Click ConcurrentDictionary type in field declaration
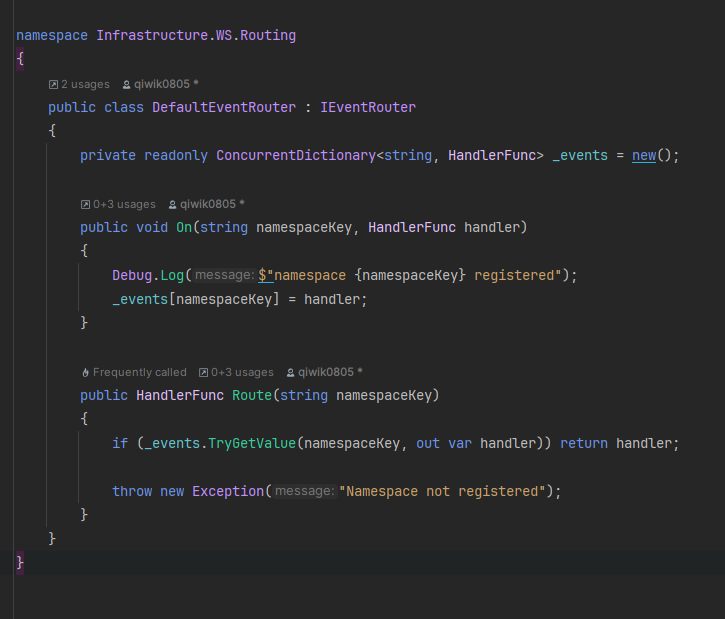This screenshot has width=725, height=619. coord(296,155)
